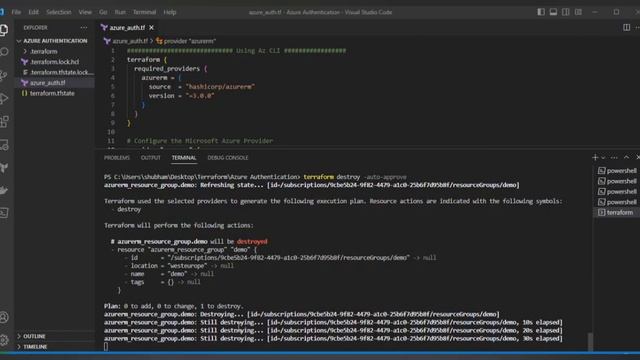Click the version "=3.0.0" value in editor
The image size is (640, 360).
pos(200,96)
